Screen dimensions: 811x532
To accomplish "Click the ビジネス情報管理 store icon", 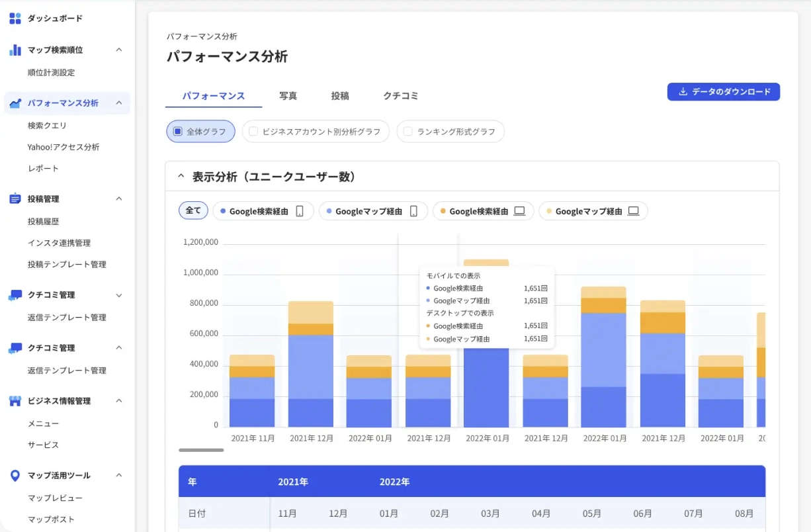I will coord(15,401).
